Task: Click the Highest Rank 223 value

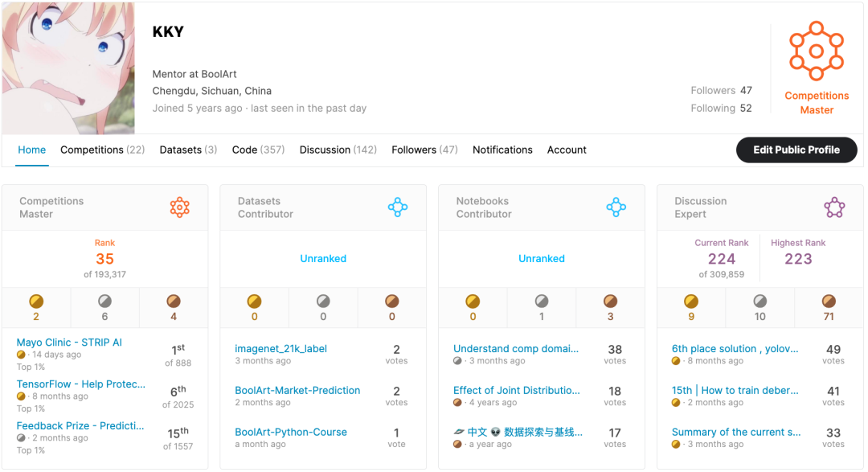Action: (798, 259)
